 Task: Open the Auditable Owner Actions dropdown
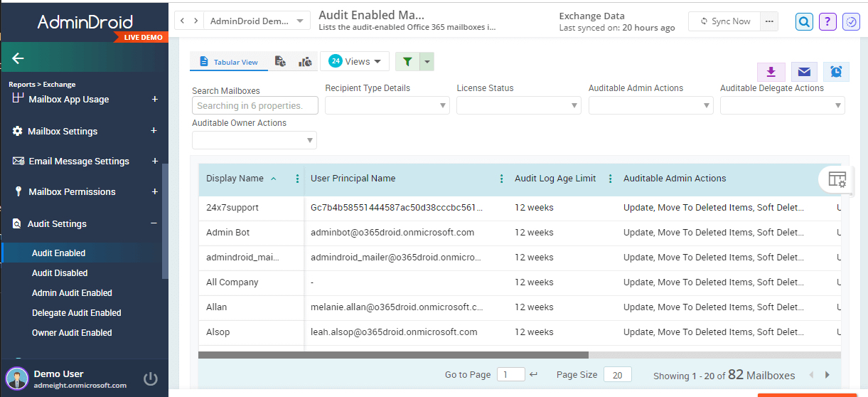pyautogui.click(x=254, y=140)
